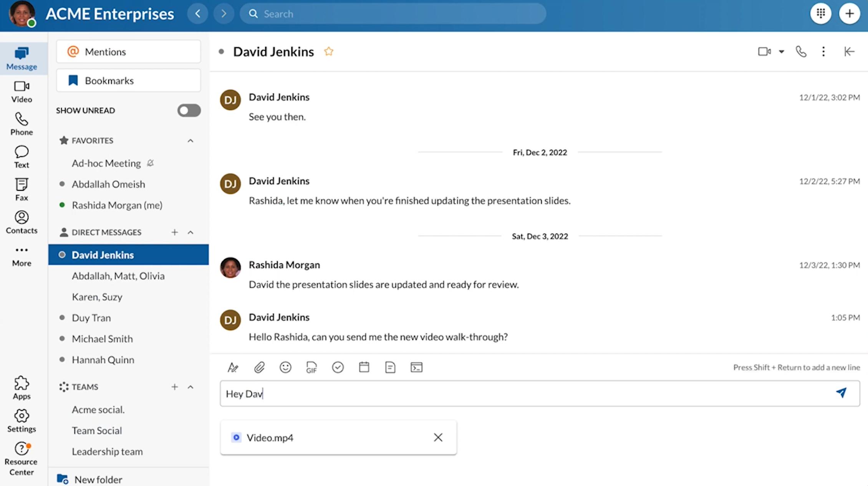Open Michael Smith conversation
Image resolution: width=868 pixels, height=486 pixels.
(x=128, y=339)
